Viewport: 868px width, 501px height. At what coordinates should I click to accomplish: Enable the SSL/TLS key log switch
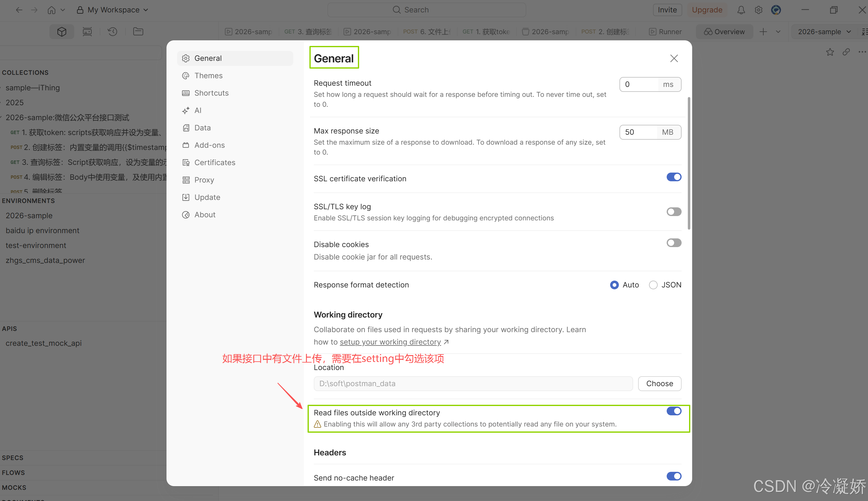tap(674, 212)
